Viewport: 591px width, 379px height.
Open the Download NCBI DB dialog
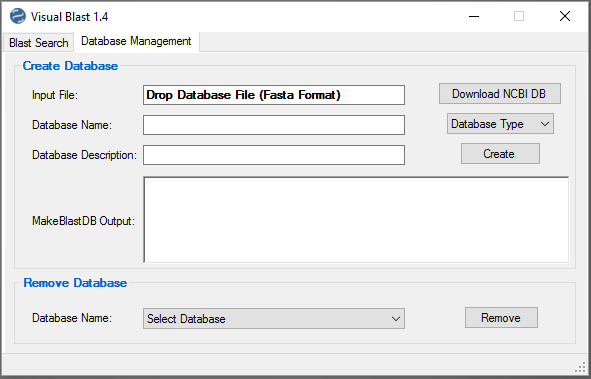(499, 94)
